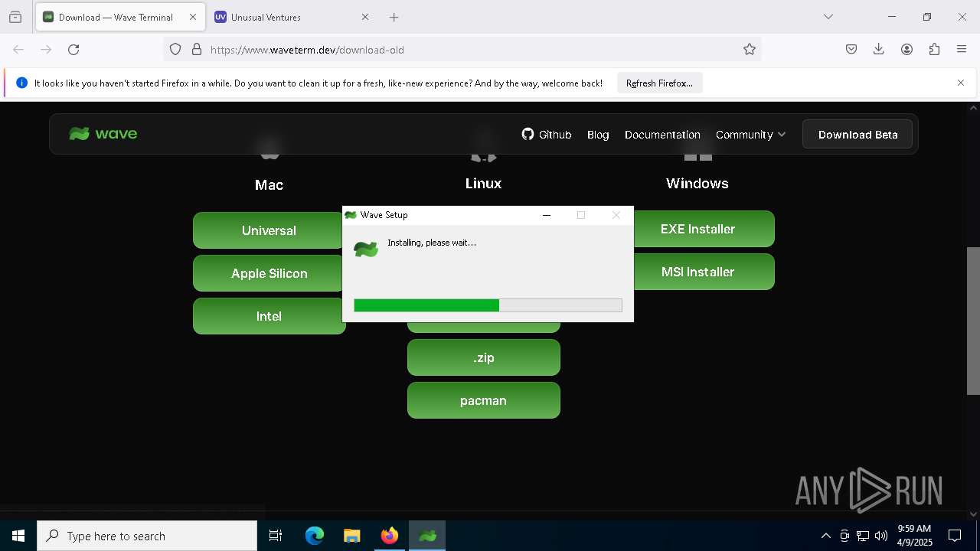The height and width of the screenshot is (551, 980).
Task: Click the Refresh Firefox... button
Action: click(x=659, y=83)
